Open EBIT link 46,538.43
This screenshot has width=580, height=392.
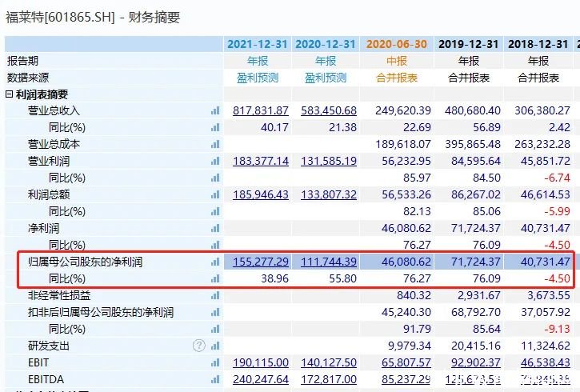pos(546,362)
